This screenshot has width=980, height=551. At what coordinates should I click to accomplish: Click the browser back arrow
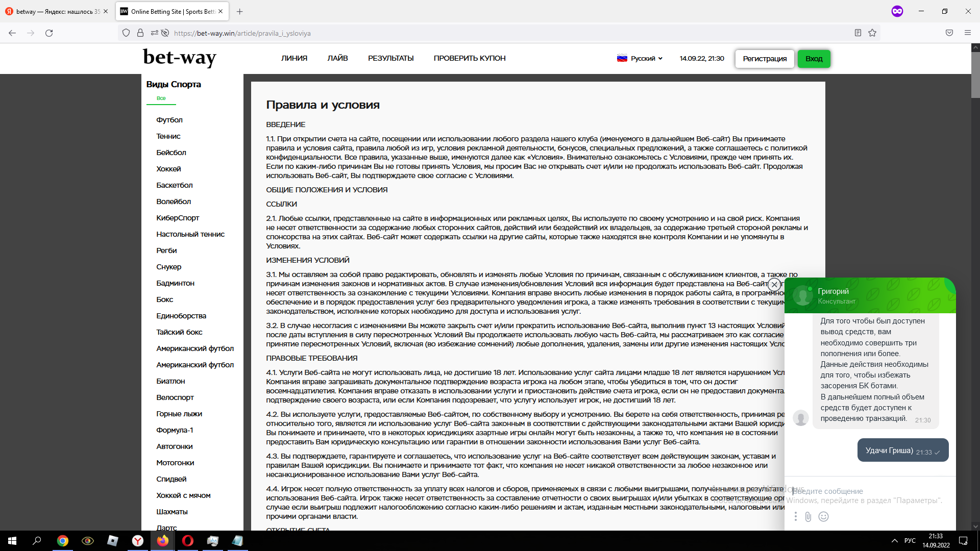pos(12,33)
